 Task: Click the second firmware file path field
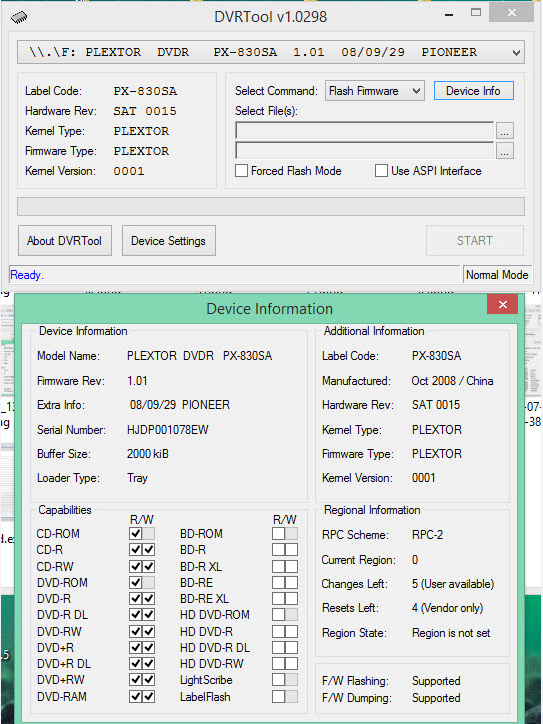[364, 151]
